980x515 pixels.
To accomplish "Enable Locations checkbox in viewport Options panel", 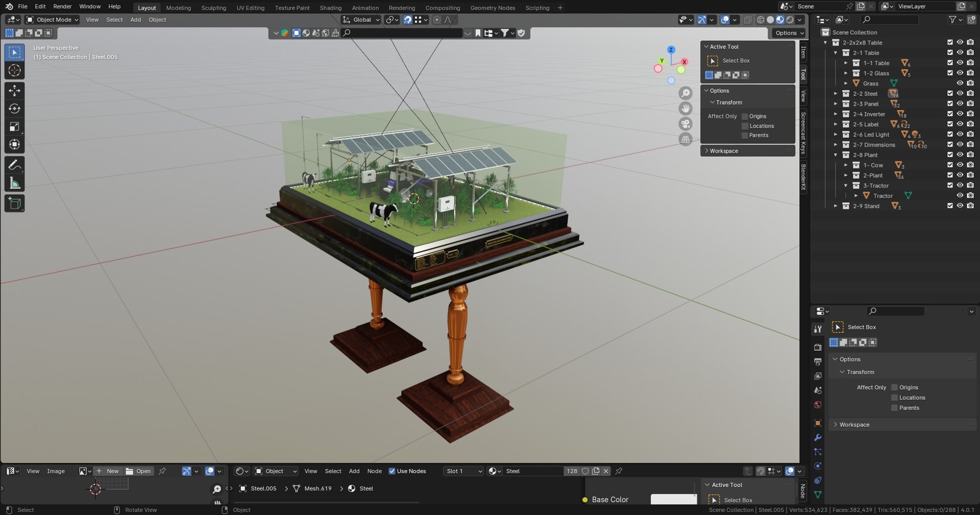I will click(745, 126).
